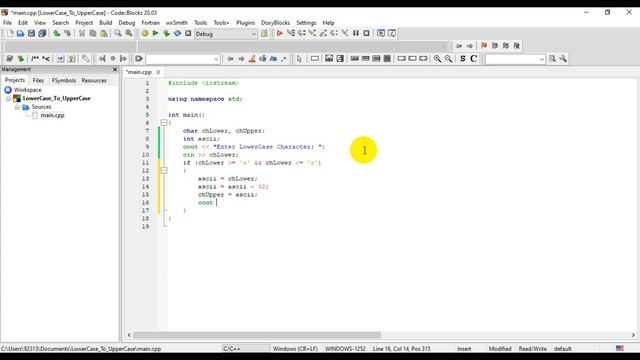
Task: Open the Plugins menu
Action: [245, 23]
